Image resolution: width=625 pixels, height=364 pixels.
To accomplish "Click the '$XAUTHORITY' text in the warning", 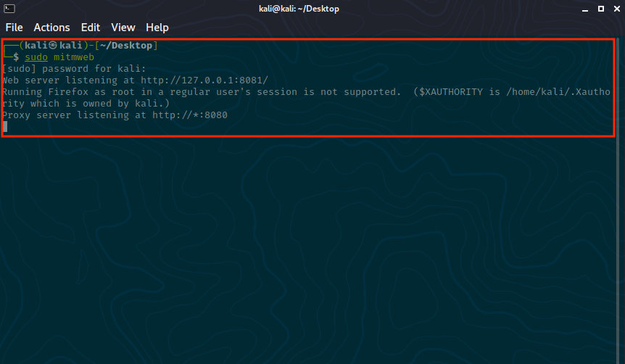I will coord(451,91).
